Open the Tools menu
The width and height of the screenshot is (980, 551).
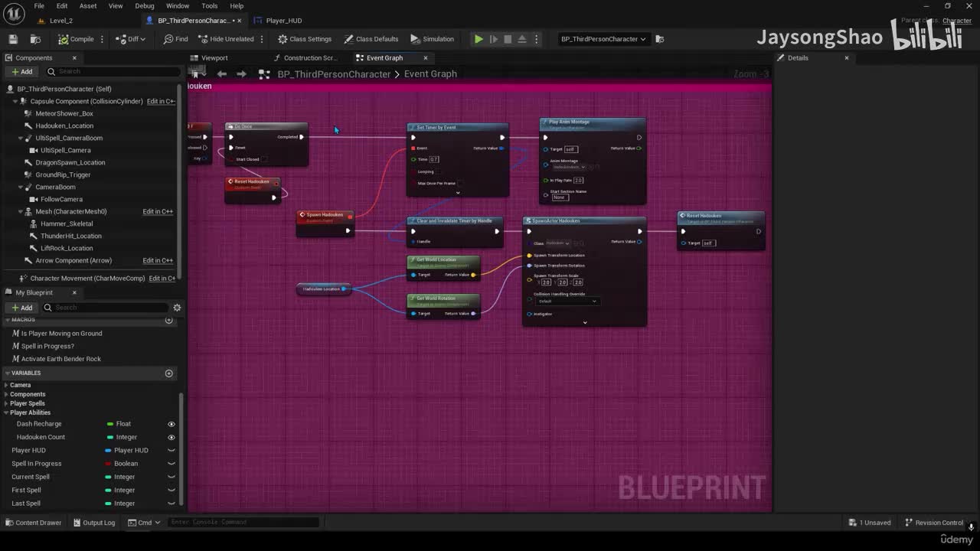pos(210,6)
